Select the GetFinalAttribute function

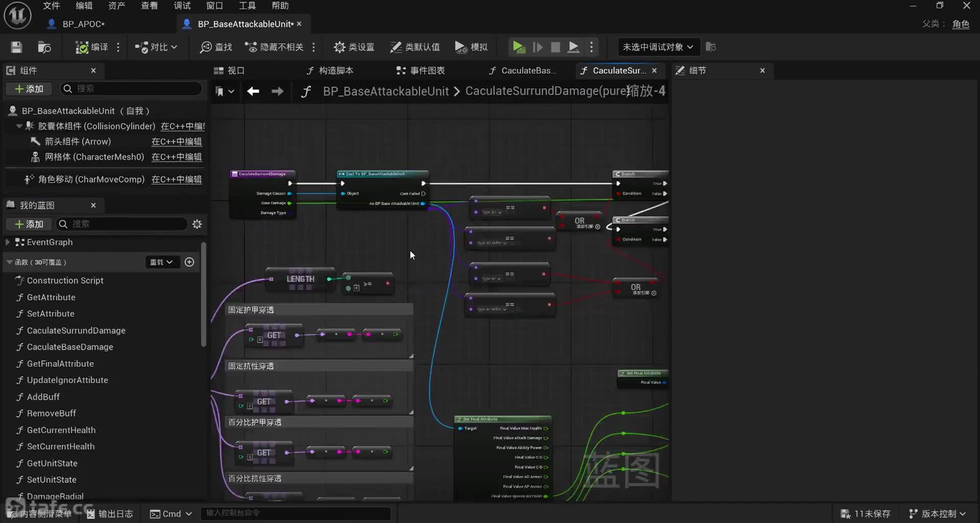60,364
